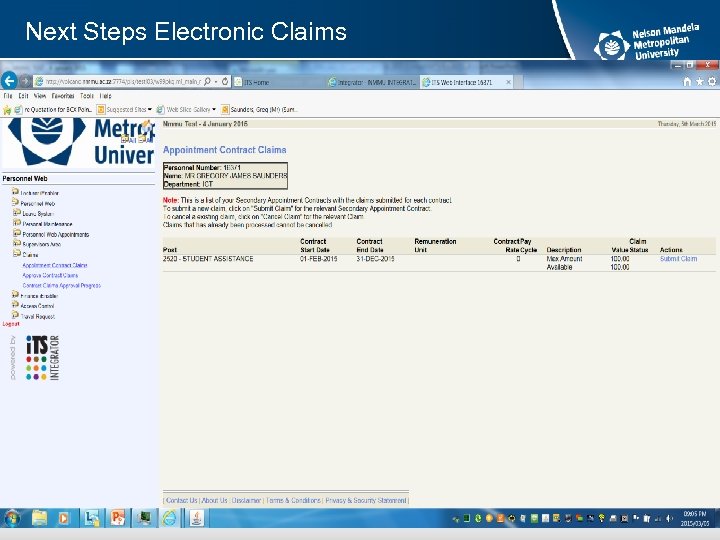
Task: Expand the Personnel Web Appointments folder
Action: [x=17, y=233]
